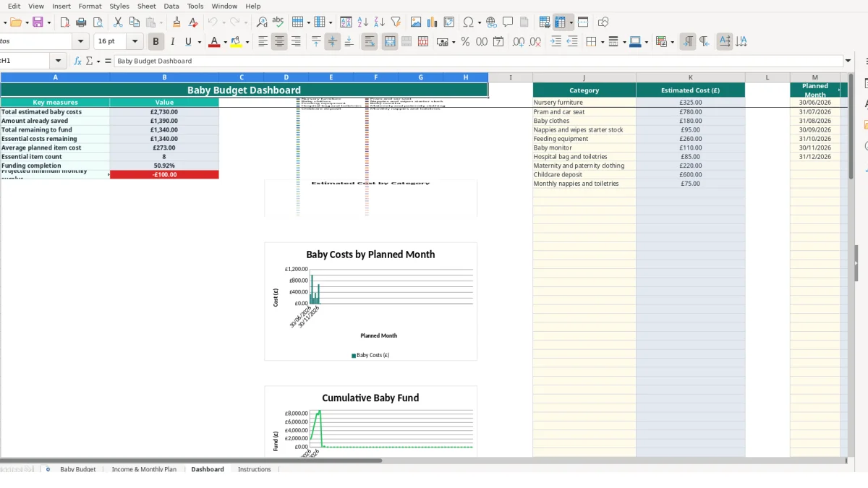Apply the red font color

[x=214, y=42]
